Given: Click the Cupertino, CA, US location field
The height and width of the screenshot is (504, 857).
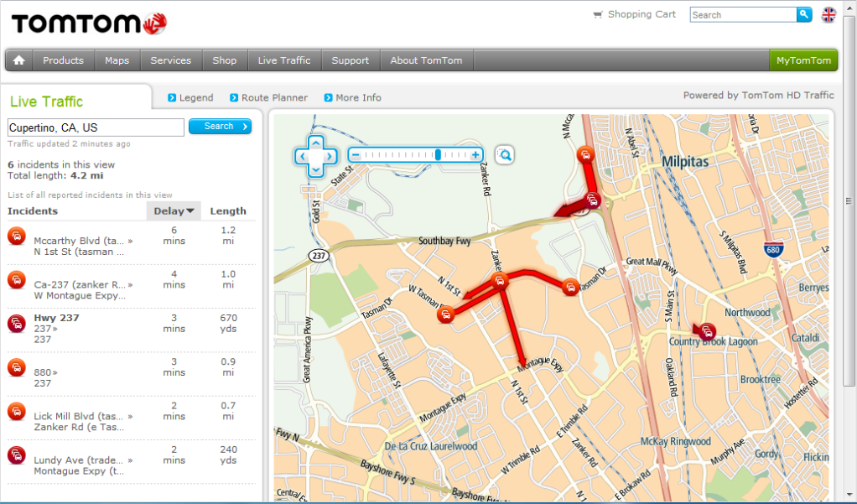Looking at the screenshot, I should (x=96, y=127).
